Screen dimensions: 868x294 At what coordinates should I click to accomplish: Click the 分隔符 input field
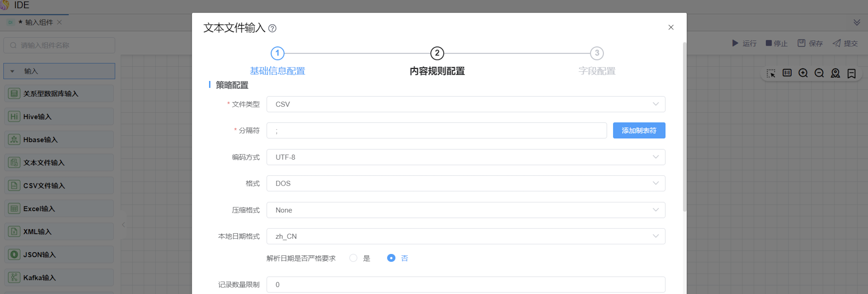(436, 131)
